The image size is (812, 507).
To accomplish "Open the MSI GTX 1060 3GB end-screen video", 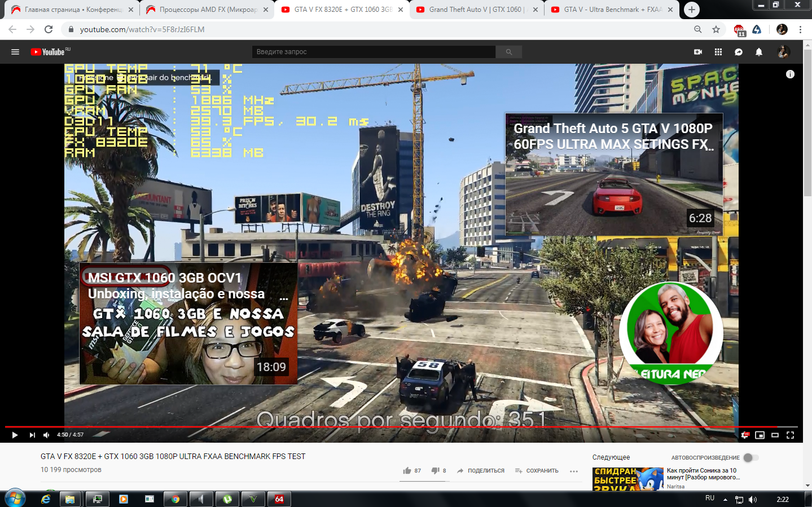I will (x=188, y=324).
